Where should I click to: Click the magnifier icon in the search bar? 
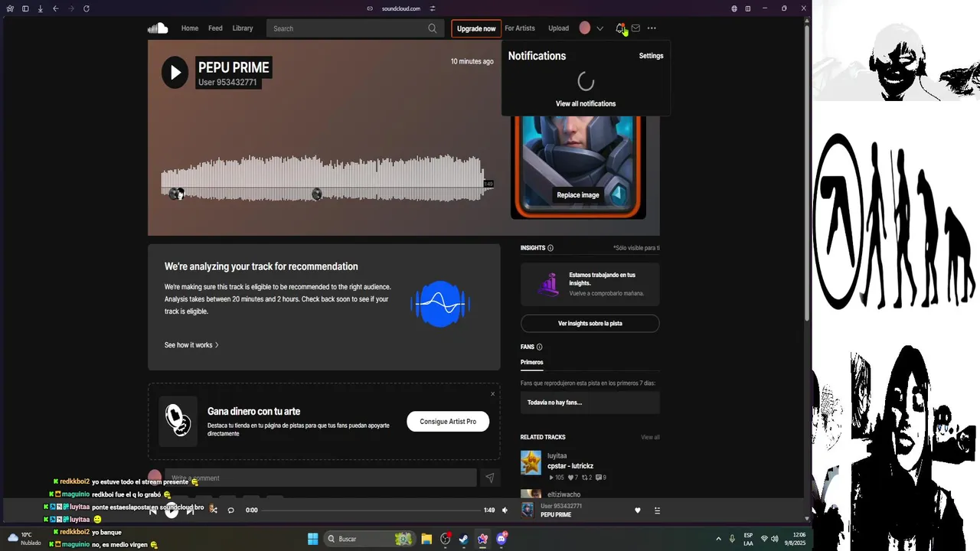(433, 28)
